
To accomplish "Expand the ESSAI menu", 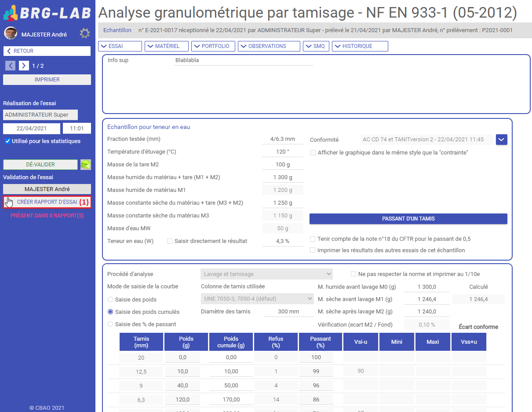I will tap(120, 46).
